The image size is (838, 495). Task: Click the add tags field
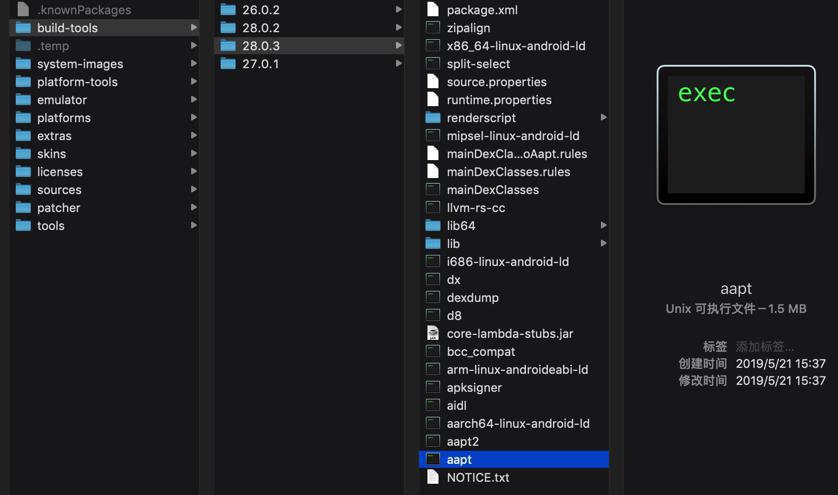764,346
